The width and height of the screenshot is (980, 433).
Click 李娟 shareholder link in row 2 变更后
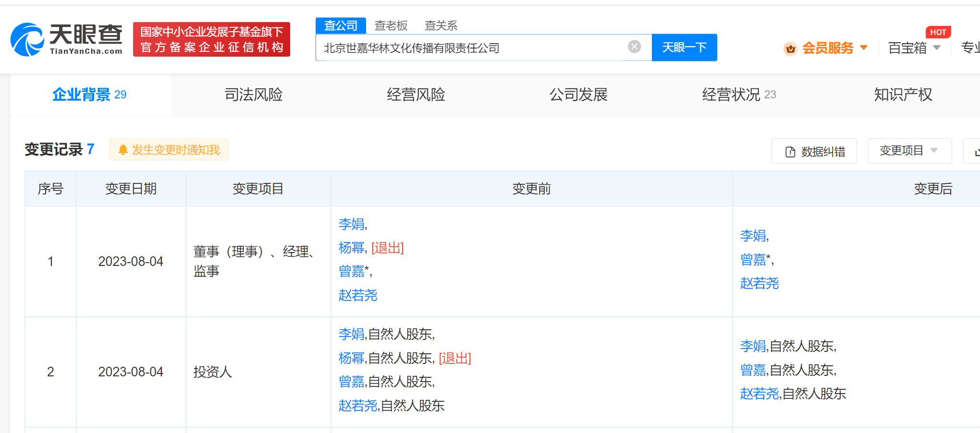(753, 346)
